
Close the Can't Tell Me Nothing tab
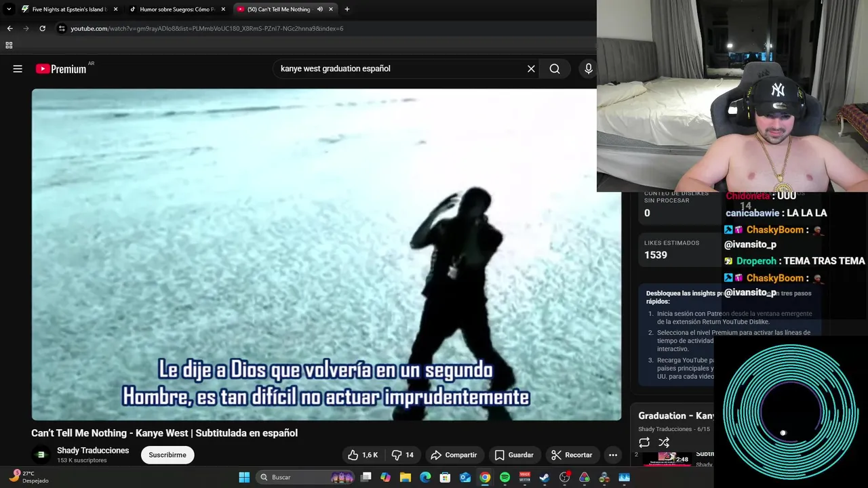click(331, 9)
